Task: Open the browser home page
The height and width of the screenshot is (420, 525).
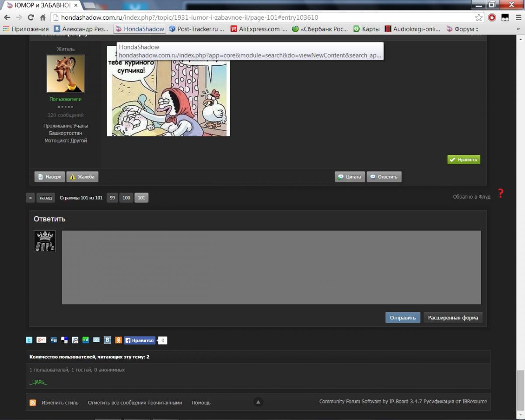Action: point(42,17)
